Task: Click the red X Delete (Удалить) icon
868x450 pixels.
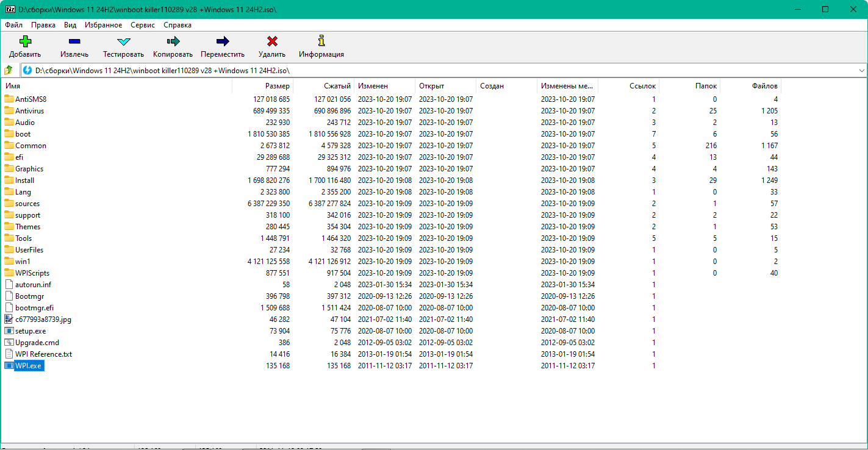Action: pos(272,41)
